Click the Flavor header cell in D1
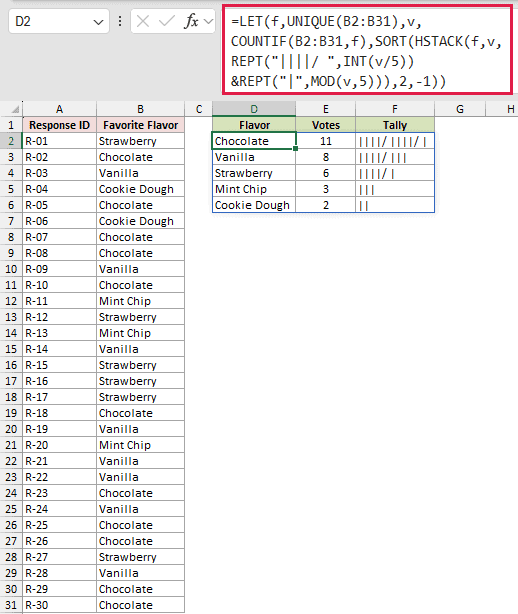Image resolution: width=518 pixels, height=614 pixels. coord(254,125)
